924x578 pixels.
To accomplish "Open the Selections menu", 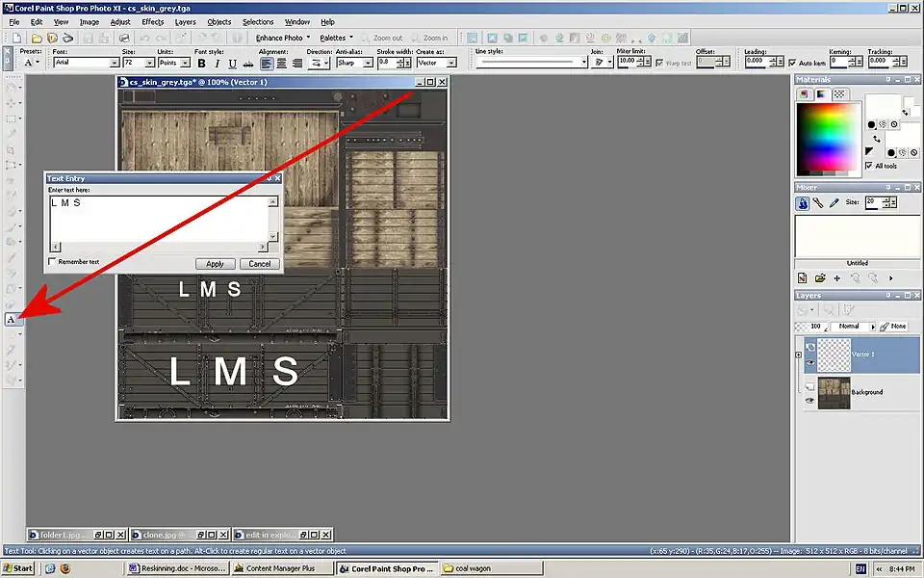I will 258,21.
